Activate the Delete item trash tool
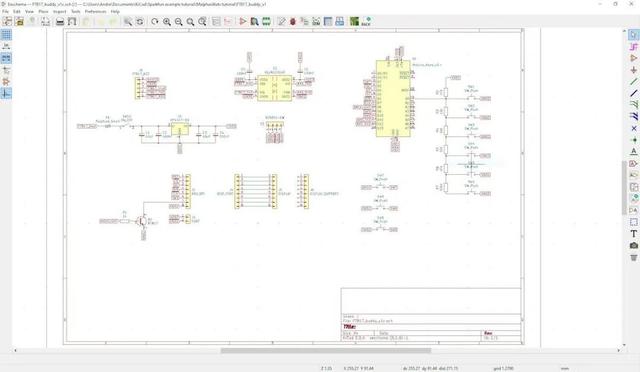 tap(633, 257)
